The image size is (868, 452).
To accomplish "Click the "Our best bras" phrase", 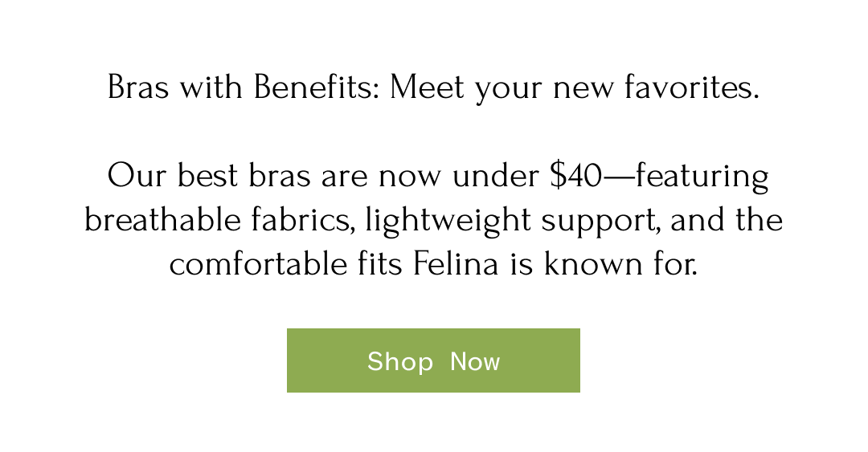I will tap(208, 175).
